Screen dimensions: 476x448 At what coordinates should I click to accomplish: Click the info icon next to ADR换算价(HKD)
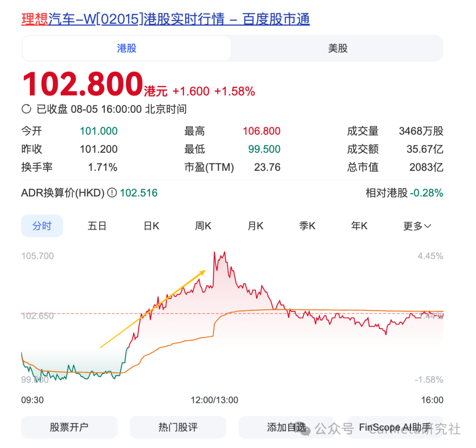point(112,193)
